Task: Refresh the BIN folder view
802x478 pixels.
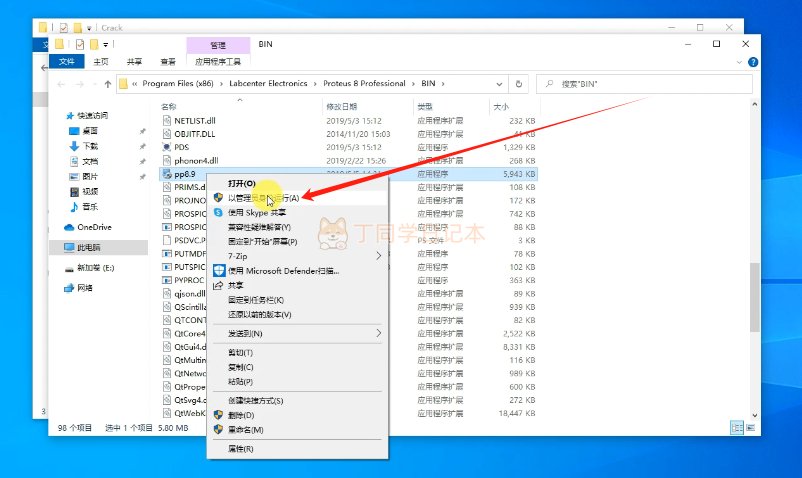Action: click(x=519, y=84)
